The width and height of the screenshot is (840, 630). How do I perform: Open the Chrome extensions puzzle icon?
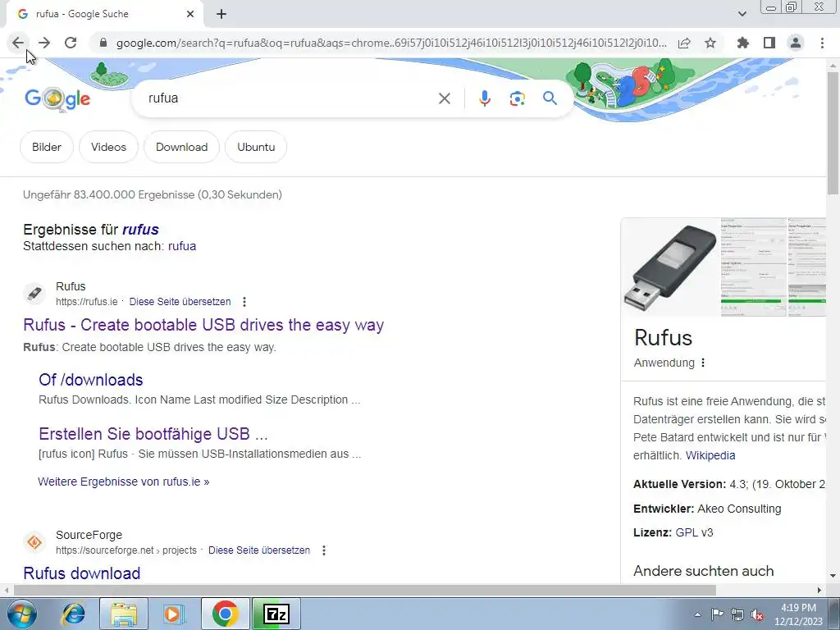(743, 43)
